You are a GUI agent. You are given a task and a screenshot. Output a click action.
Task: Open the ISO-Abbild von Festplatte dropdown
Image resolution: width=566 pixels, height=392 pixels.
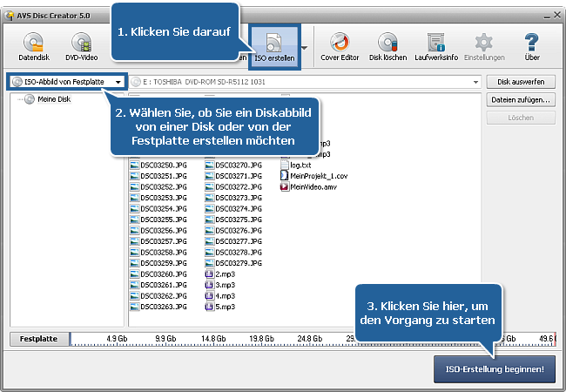(x=67, y=82)
